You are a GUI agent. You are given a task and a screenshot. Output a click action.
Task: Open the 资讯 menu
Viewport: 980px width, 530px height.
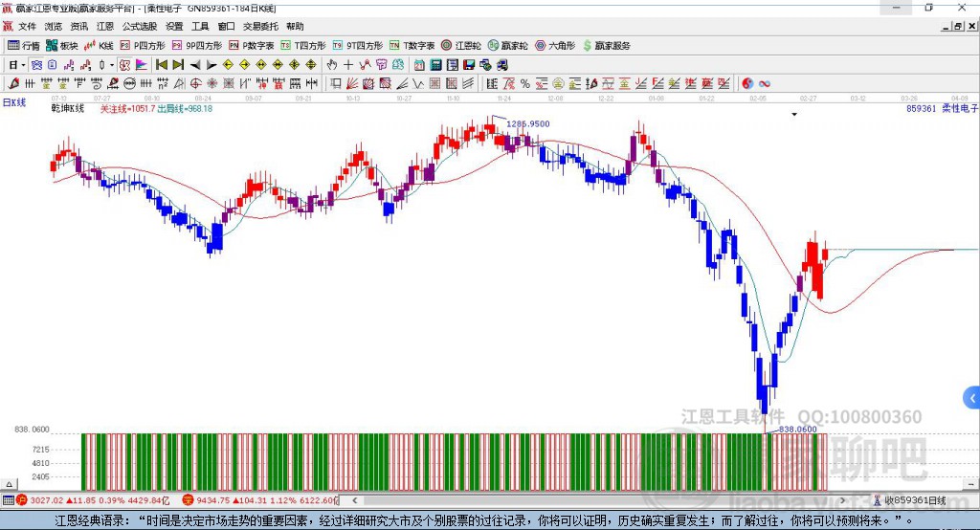tap(78, 26)
